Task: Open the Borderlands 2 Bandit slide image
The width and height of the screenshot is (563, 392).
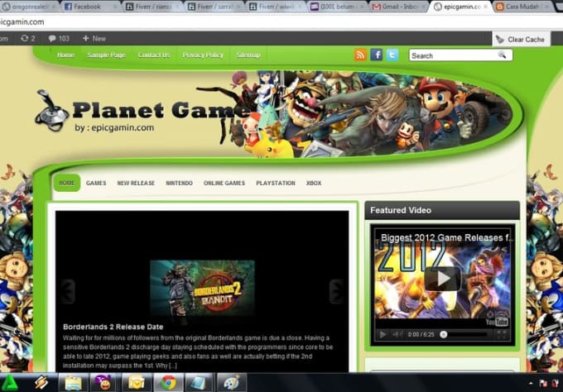Action: click(x=202, y=288)
